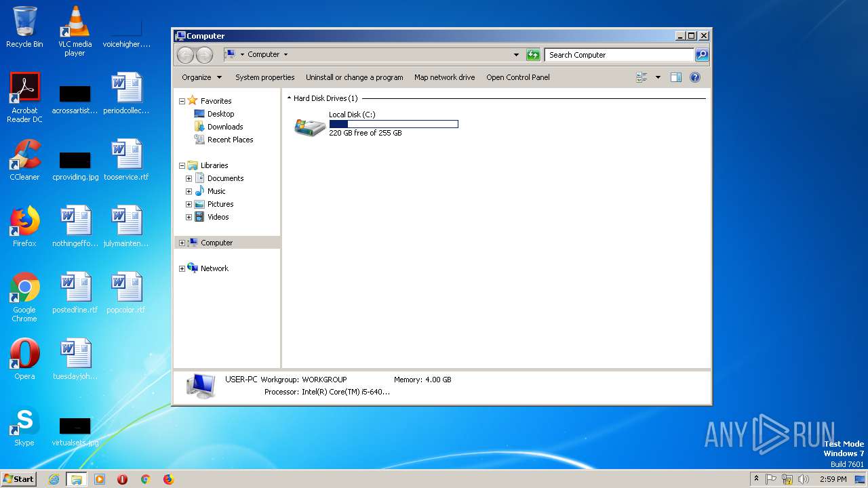Click the search magnifier button
Image resolution: width=868 pixels, height=488 pixels.
coord(702,55)
